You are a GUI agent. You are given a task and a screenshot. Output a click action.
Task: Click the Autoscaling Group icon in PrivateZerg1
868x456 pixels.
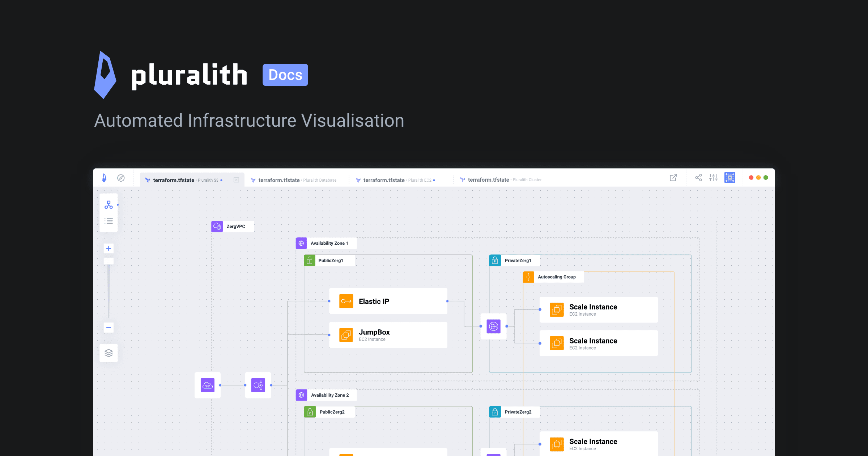[x=529, y=276]
